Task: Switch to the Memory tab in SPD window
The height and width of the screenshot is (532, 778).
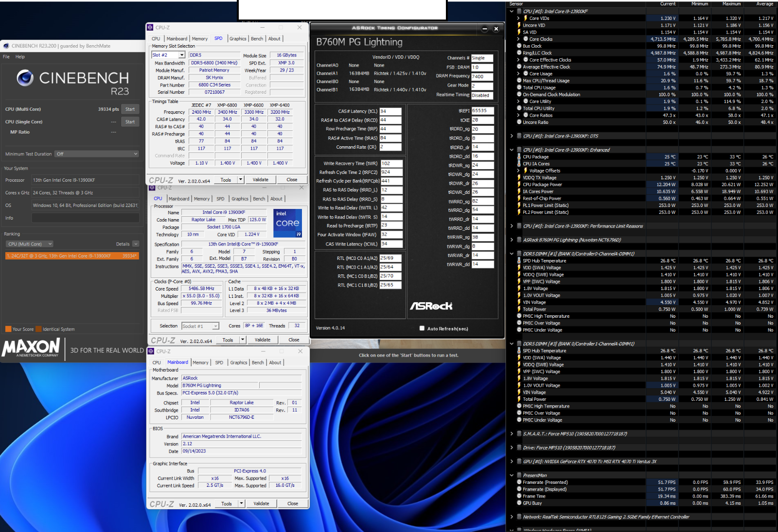Action: [x=199, y=39]
